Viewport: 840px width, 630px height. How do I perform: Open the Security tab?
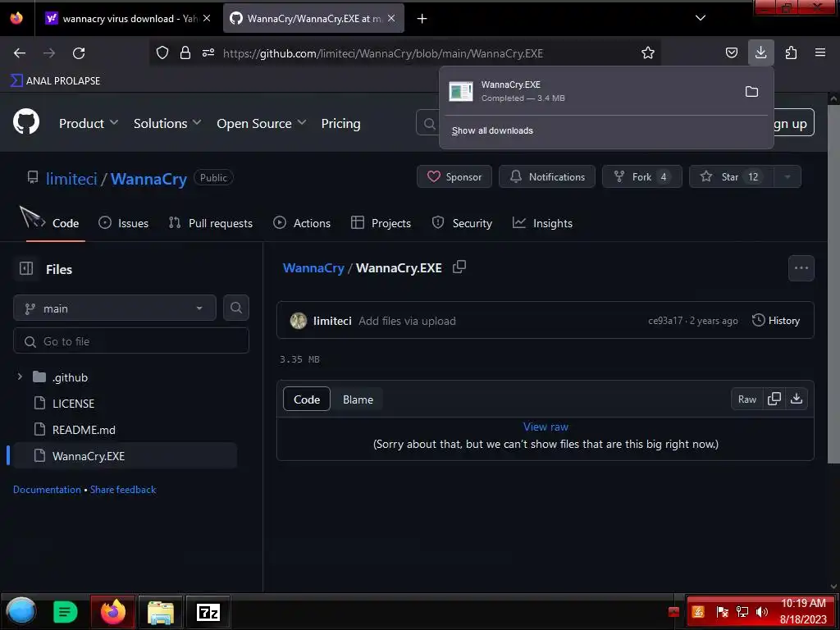tap(462, 223)
